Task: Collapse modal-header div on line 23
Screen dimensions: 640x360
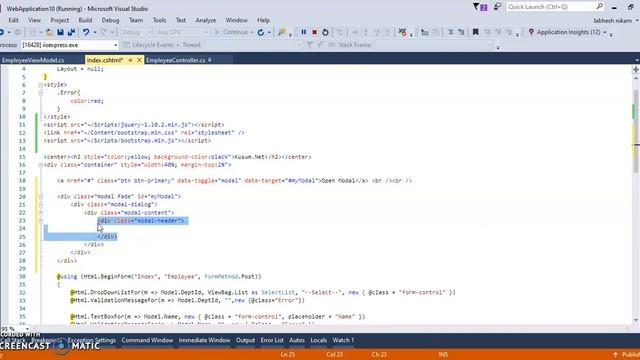Action: tap(40, 221)
